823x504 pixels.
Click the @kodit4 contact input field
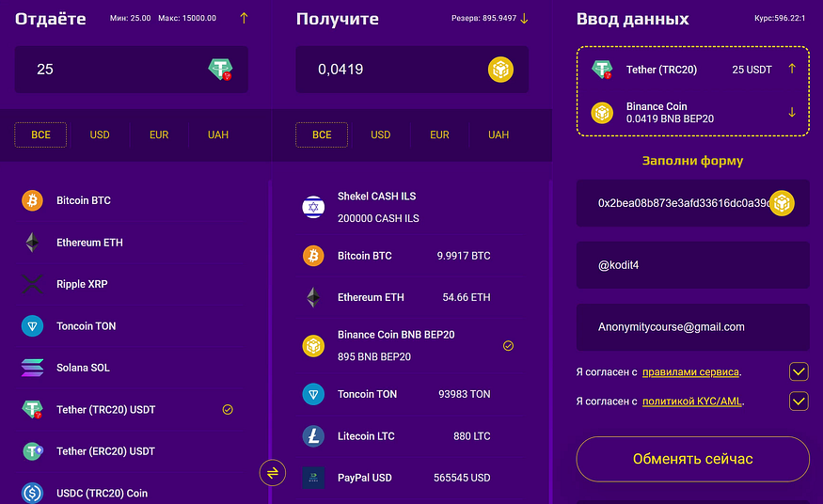pyautogui.click(x=693, y=265)
